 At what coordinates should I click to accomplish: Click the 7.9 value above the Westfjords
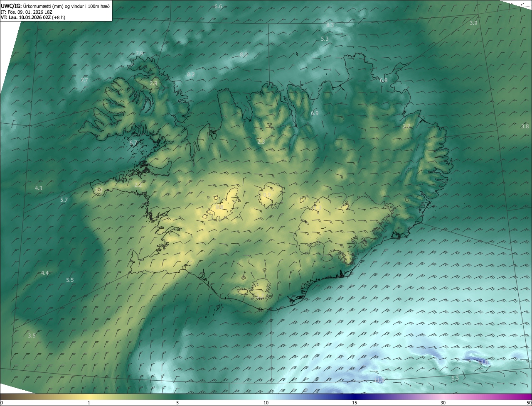(139, 54)
